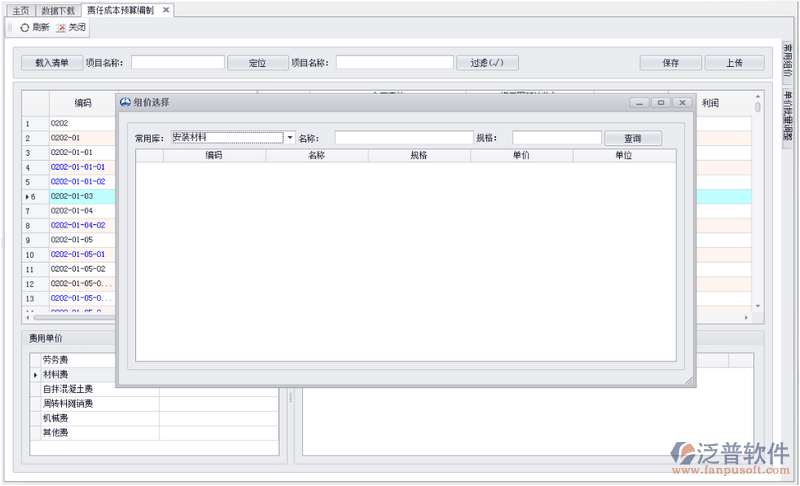800x486 pixels.
Task: Click the 利润 column header
Action: pyautogui.click(x=710, y=104)
